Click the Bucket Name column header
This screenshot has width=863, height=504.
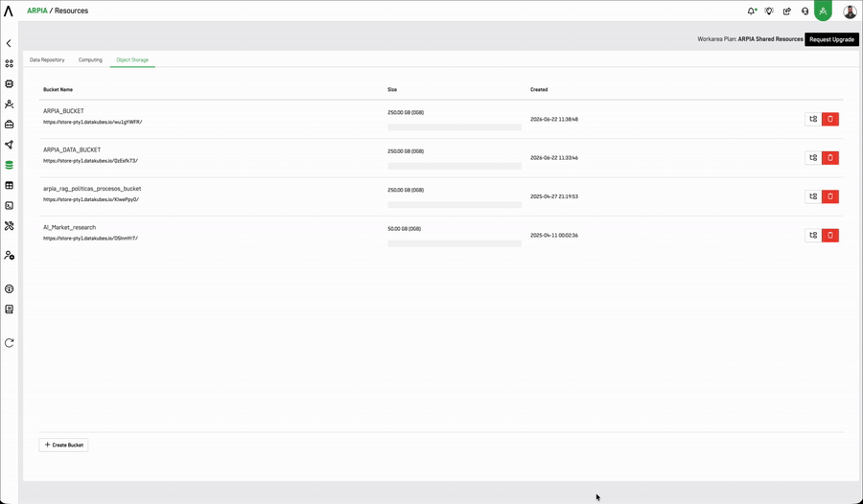(x=58, y=89)
